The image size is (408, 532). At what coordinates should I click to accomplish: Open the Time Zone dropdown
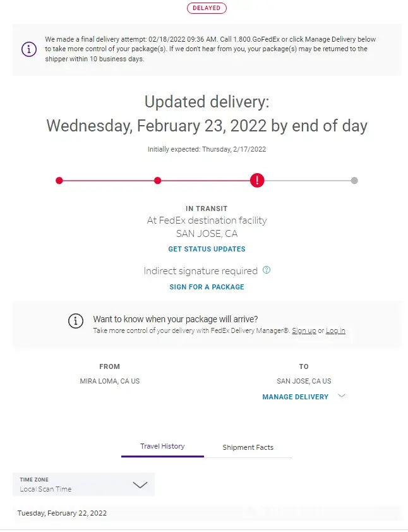140,485
